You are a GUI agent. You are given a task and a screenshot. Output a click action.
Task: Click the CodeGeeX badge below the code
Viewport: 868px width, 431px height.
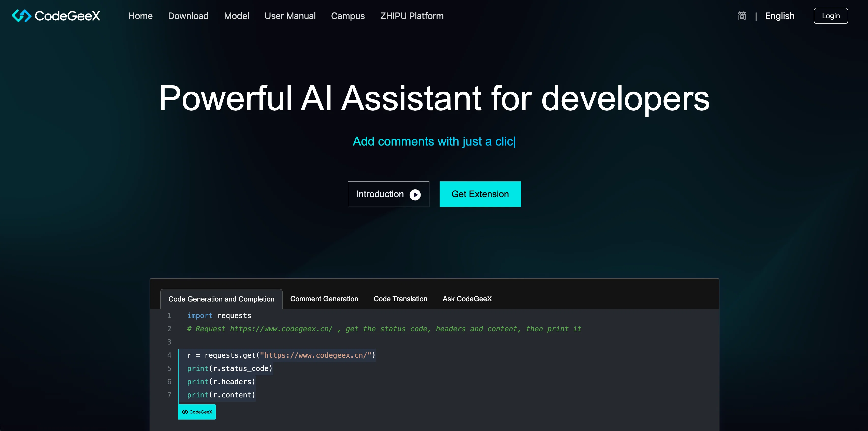(x=197, y=412)
